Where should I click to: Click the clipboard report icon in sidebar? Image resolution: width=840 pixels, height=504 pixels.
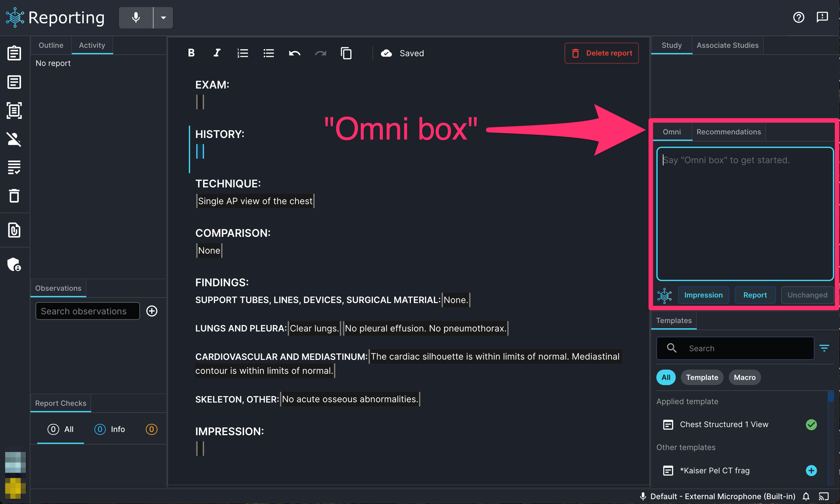[x=14, y=53]
